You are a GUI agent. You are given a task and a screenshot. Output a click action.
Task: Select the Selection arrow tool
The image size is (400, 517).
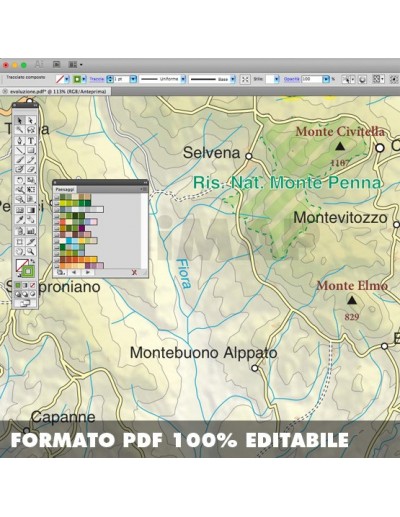[x=20, y=120]
